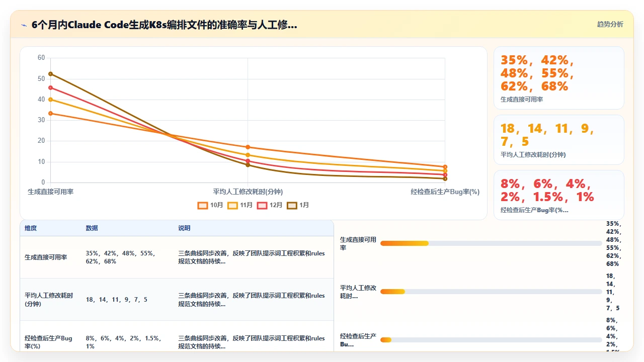Open the 说明 text in the 生成直接可用率 row
Screen dimensions: 644x362
coord(252,257)
